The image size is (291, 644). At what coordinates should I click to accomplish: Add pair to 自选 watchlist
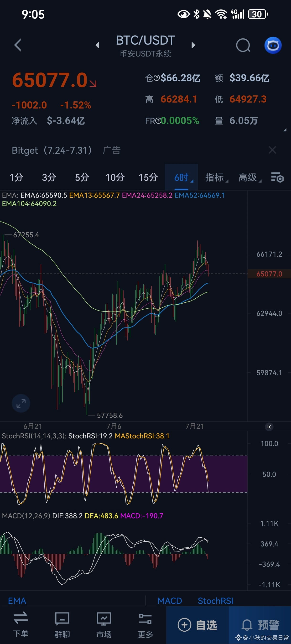[197, 625]
